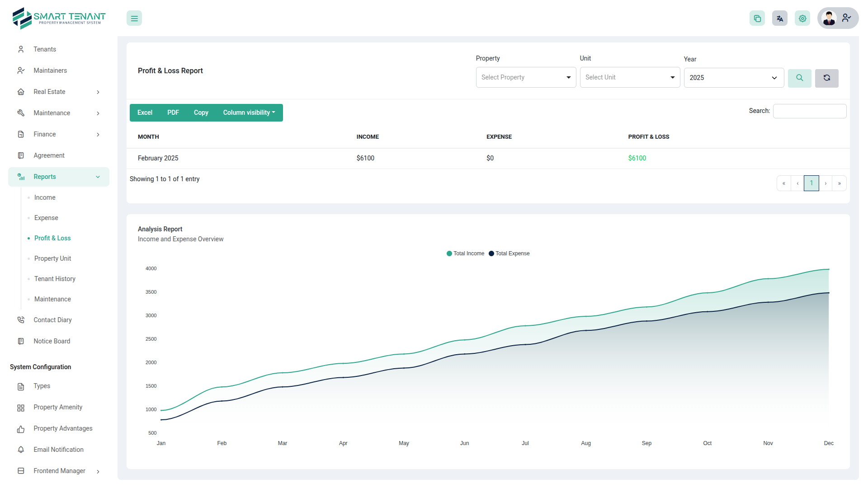Open the Select Unit dropdown
The width and height of the screenshot is (868, 488).
[630, 77]
